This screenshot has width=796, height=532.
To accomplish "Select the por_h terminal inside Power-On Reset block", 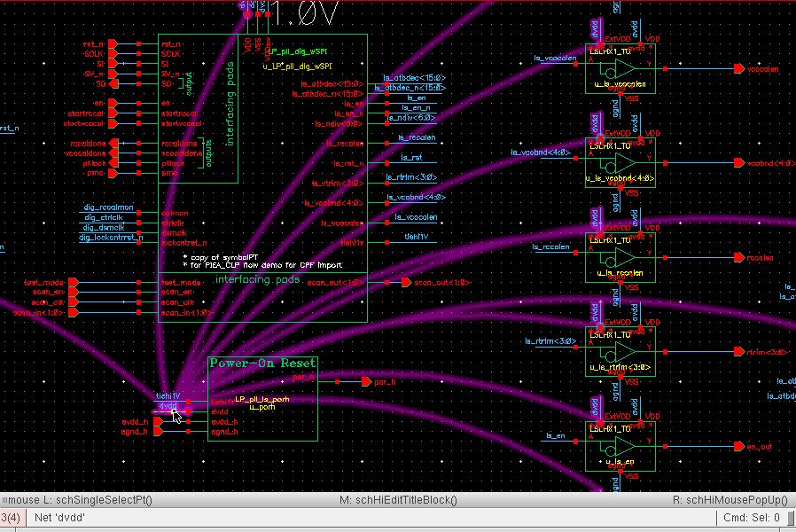I will [303, 377].
